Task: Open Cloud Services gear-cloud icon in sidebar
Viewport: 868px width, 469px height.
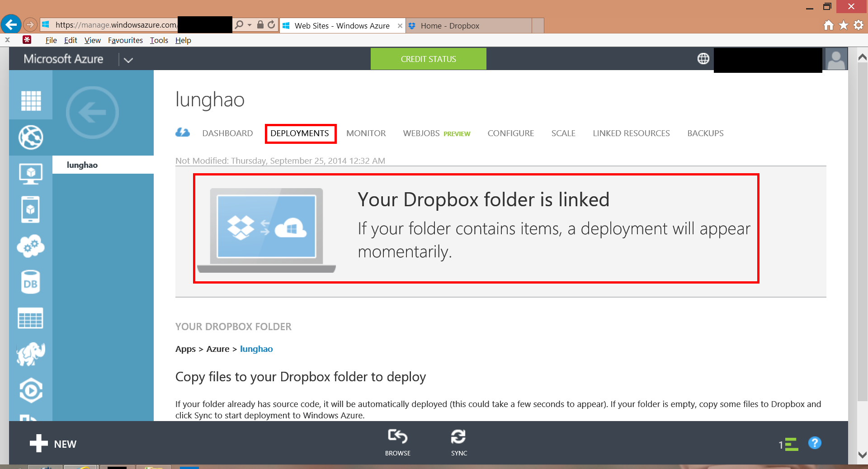Action: [x=31, y=246]
